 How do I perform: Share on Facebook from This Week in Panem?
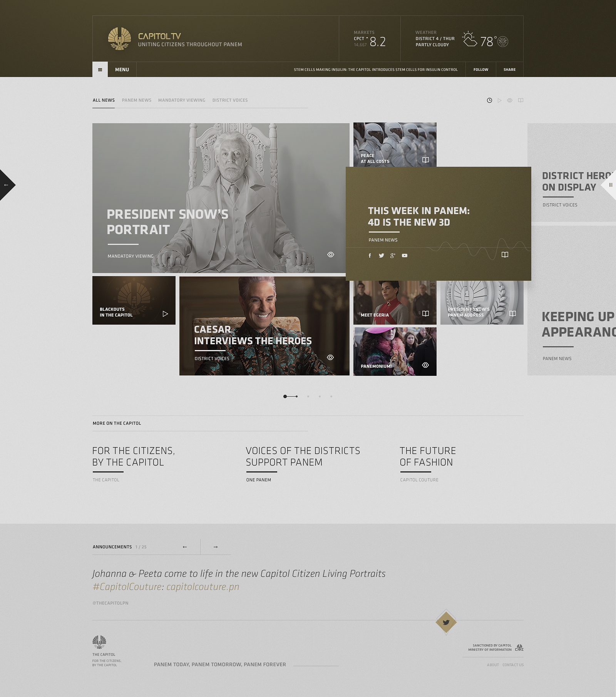(370, 256)
